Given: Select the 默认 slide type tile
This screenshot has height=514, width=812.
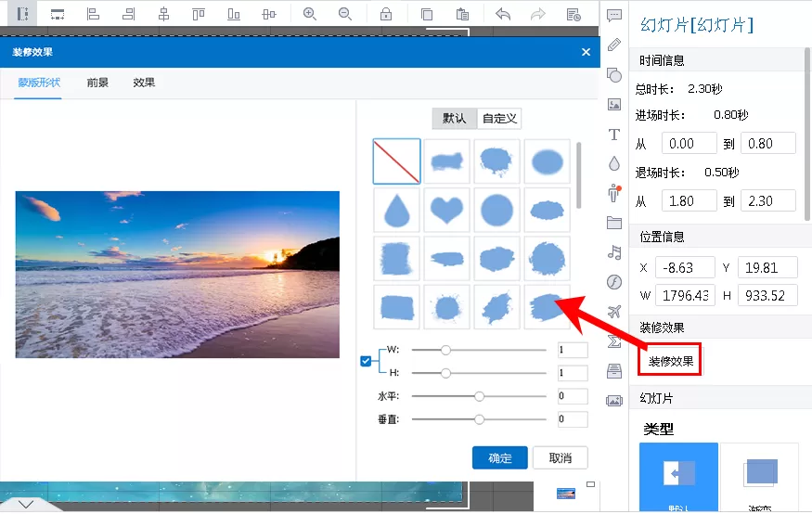Looking at the screenshot, I should (678, 477).
